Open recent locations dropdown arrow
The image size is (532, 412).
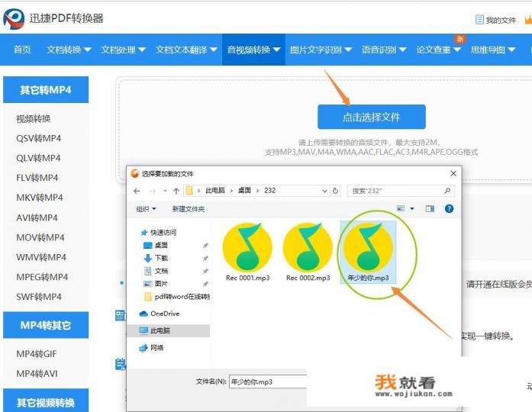point(165,191)
